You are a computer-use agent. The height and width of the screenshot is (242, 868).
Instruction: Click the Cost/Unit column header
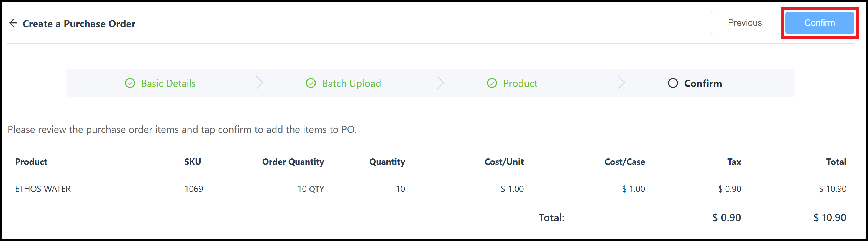pyautogui.click(x=503, y=162)
